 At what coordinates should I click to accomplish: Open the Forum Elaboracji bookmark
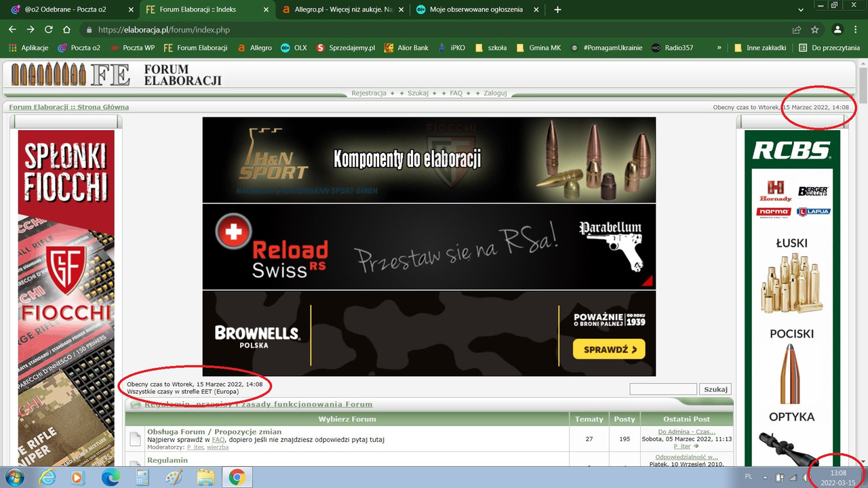pyautogui.click(x=195, y=48)
